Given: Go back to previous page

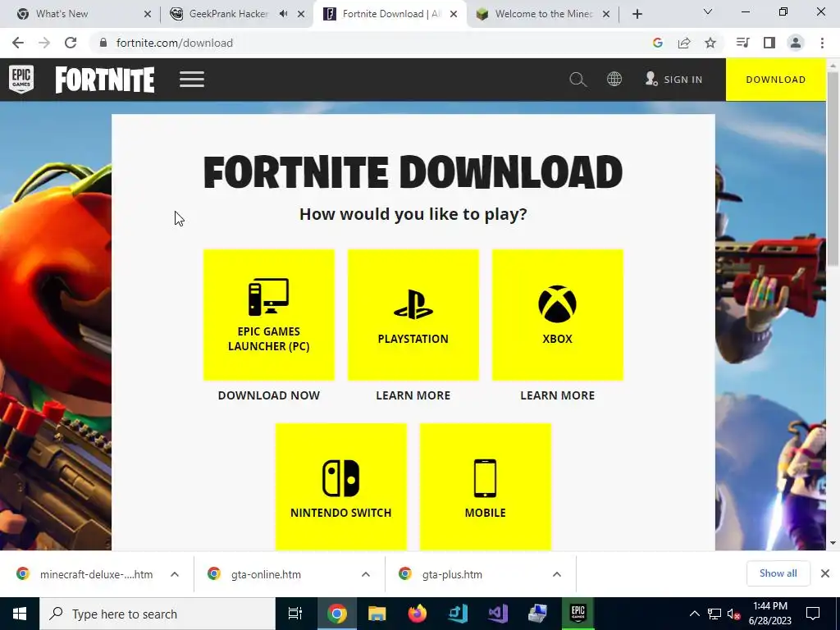Looking at the screenshot, I should tap(18, 43).
